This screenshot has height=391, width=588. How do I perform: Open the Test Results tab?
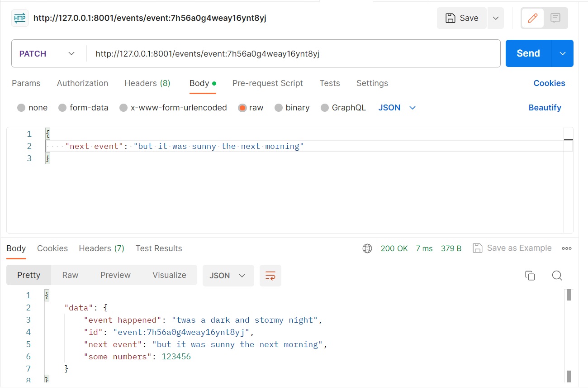pos(159,248)
